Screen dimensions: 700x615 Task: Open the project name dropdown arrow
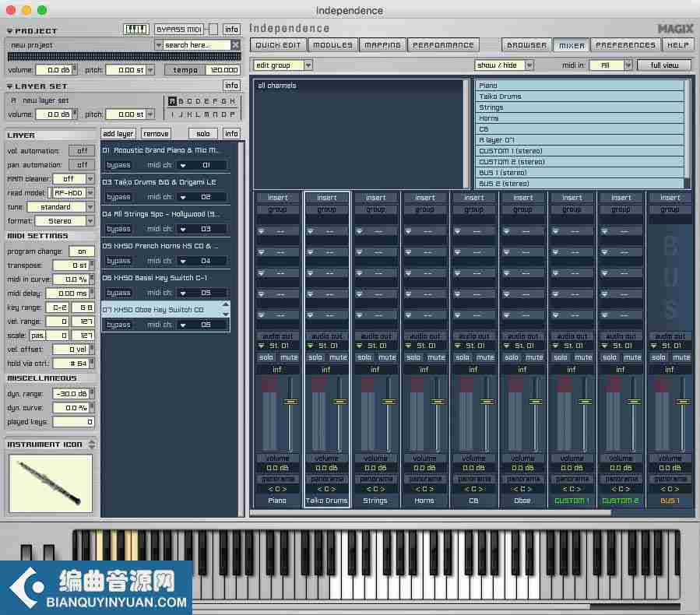point(158,45)
